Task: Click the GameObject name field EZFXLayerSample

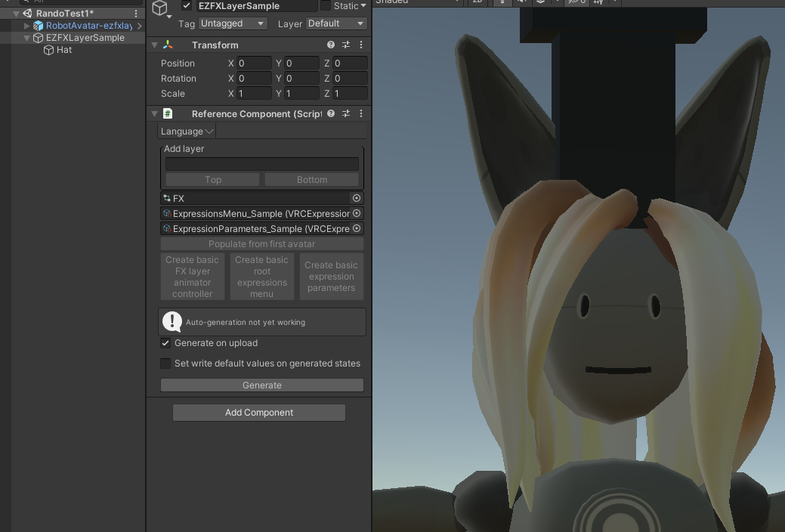Action: 256,6
